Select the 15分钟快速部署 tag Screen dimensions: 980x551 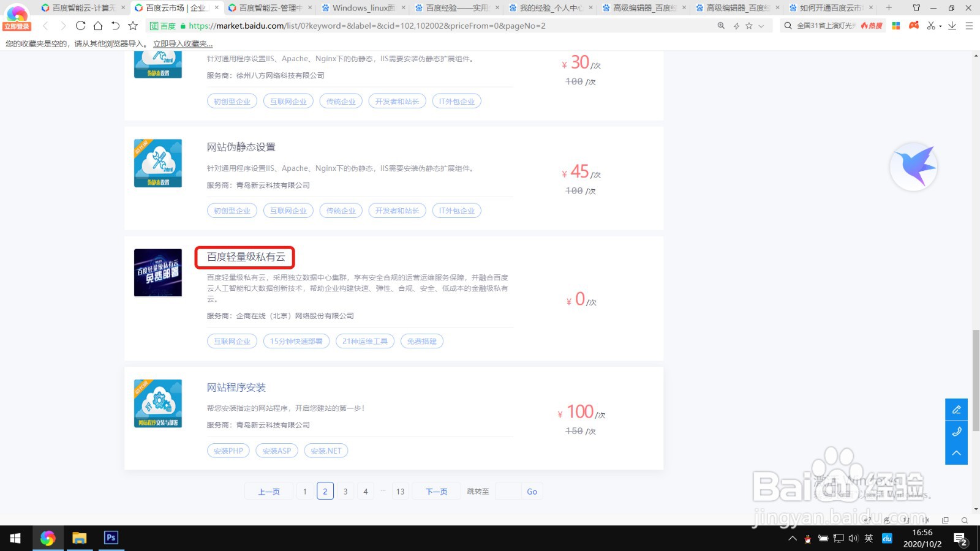[296, 341]
